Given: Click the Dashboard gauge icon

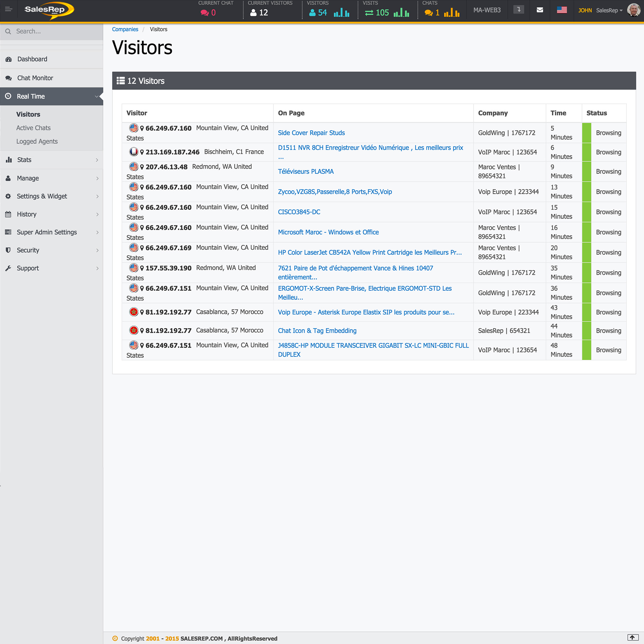Looking at the screenshot, I should [x=8, y=59].
